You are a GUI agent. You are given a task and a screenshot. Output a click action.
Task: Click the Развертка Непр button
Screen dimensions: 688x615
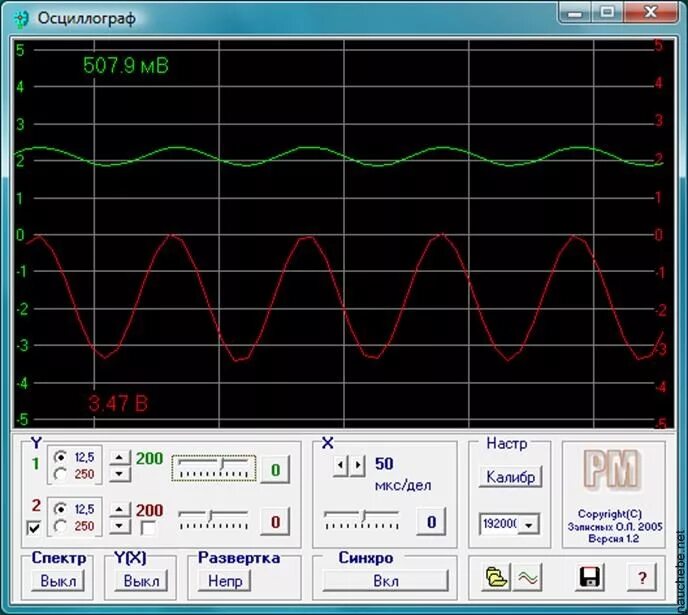[225, 581]
